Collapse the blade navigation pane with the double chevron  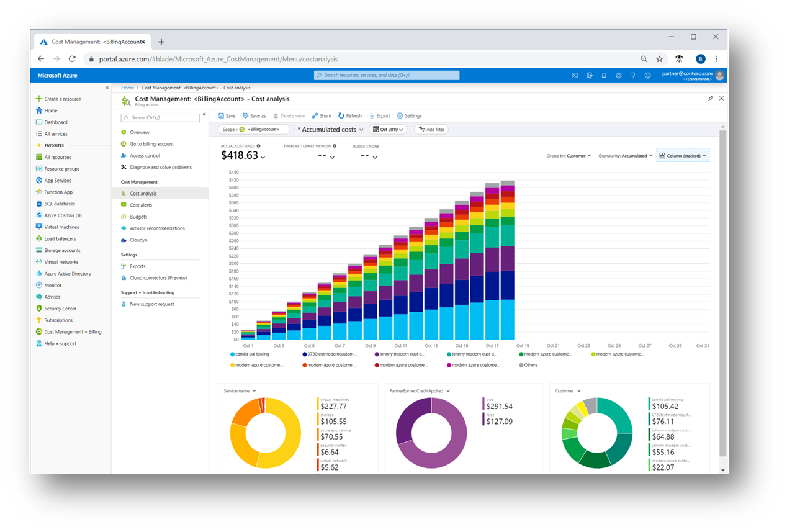(x=204, y=114)
